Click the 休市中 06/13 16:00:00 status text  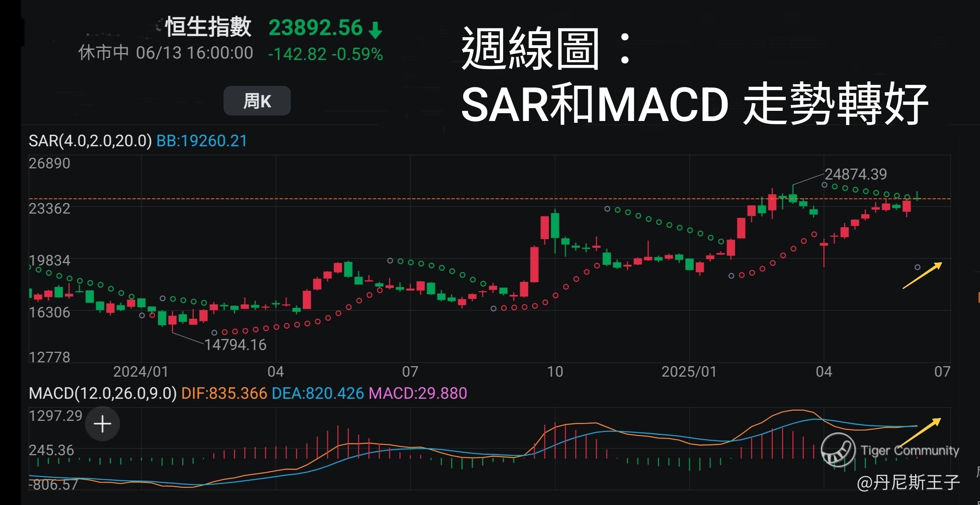click(x=165, y=53)
